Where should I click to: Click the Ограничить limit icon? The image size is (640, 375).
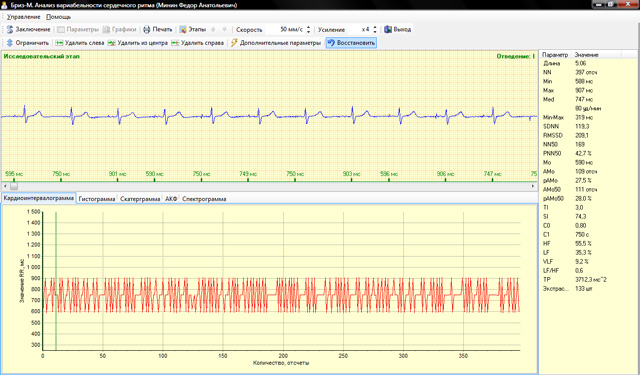point(10,42)
